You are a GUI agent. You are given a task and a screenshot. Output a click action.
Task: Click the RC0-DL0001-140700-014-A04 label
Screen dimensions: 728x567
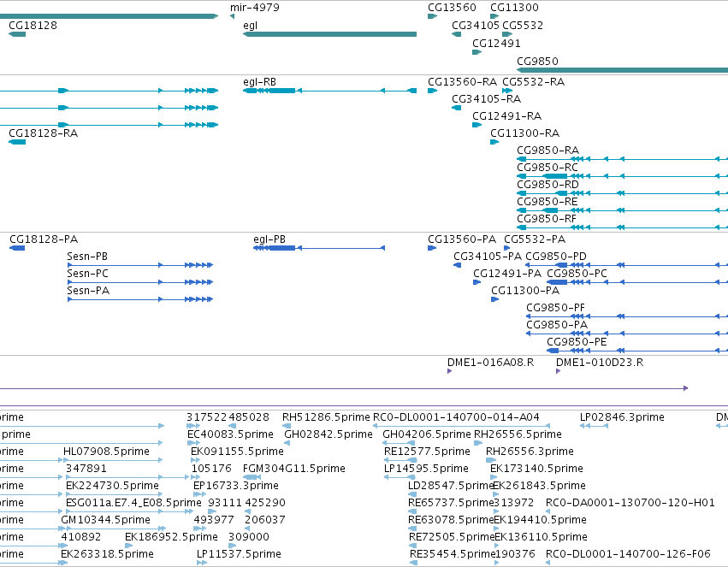[x=456, y=417]
